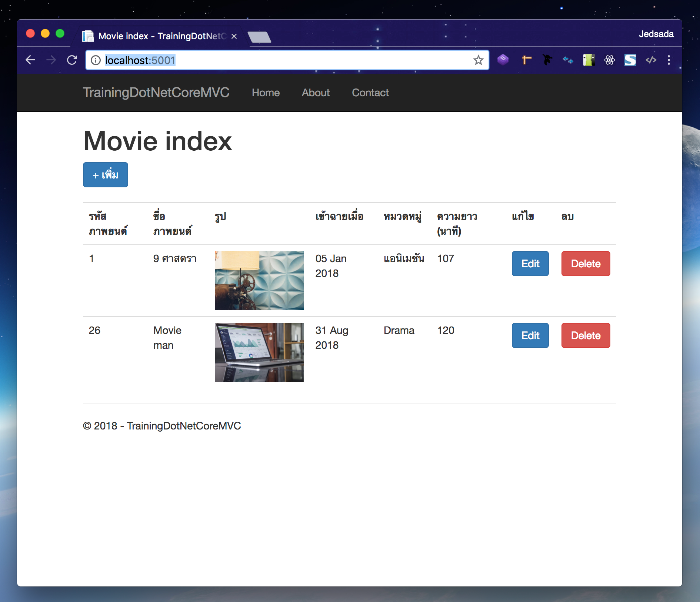Click the + เพิ่ม button

(x=105, y=174)
